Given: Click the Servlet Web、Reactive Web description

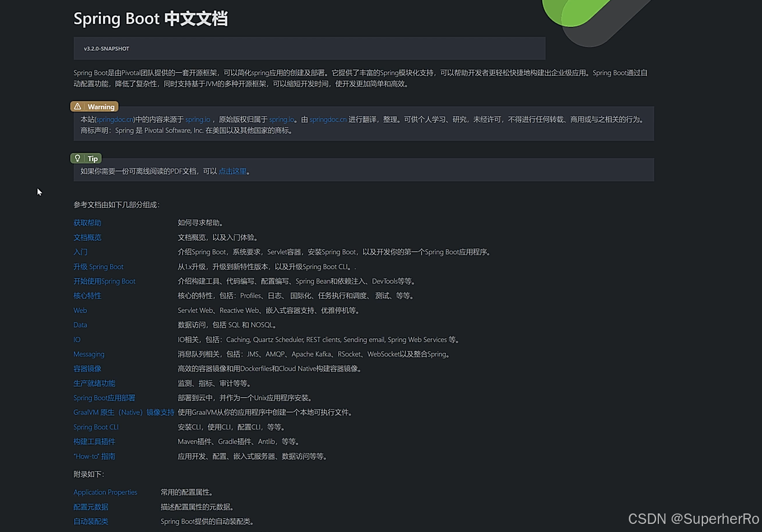Looking at the screenshot, I should [270, 310].
